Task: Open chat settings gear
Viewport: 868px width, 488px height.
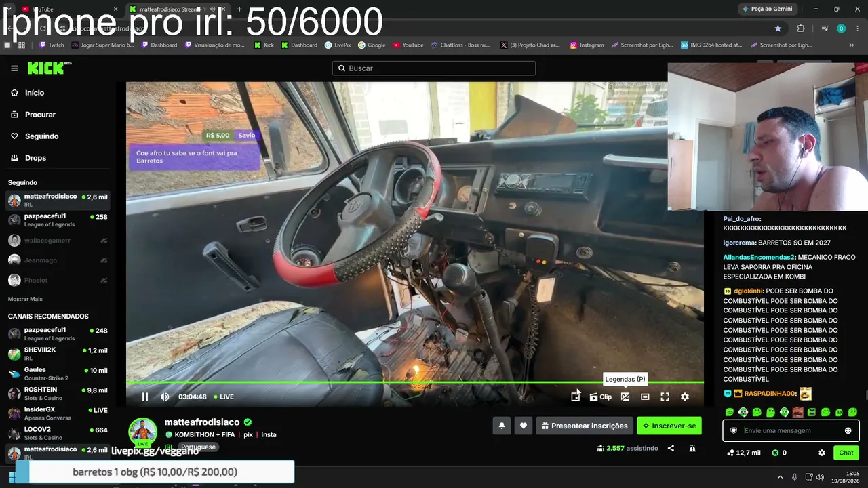Action: (x=822, y=453)
